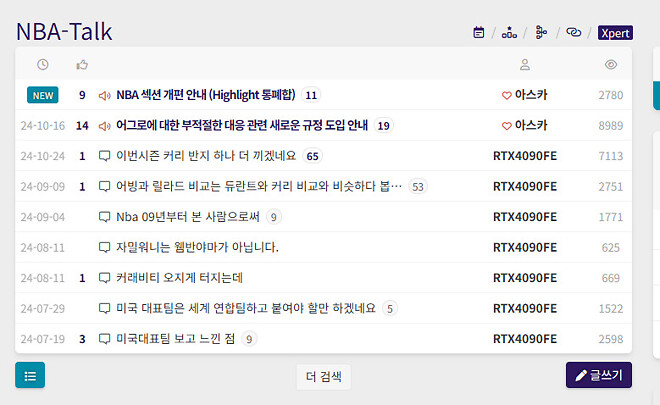
Task: Click heart icon next to 아스카 in first row
Action: click(507, 96)
